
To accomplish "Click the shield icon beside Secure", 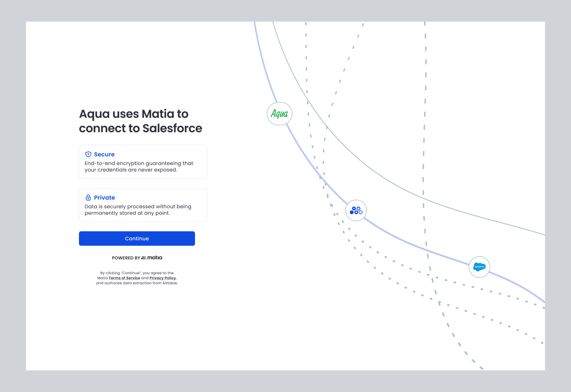I will tap(88, 154).
